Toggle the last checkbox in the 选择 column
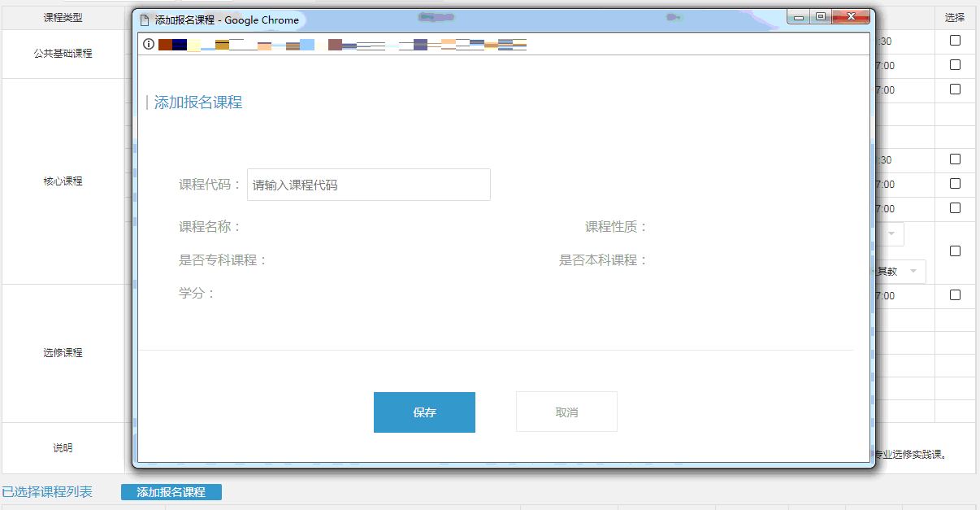This screenshot has height=510, width=980. point(956,295)
